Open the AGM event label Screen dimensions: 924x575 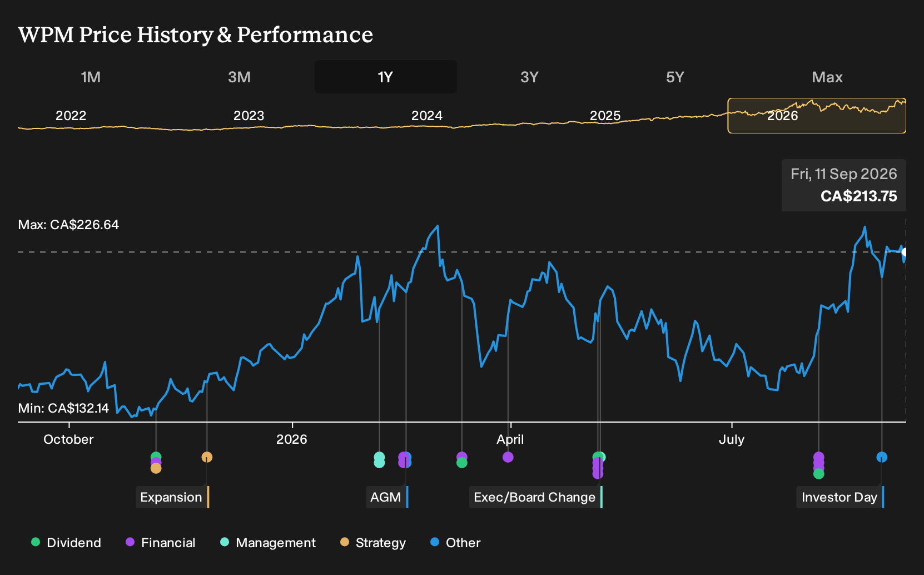click(387, 497)
